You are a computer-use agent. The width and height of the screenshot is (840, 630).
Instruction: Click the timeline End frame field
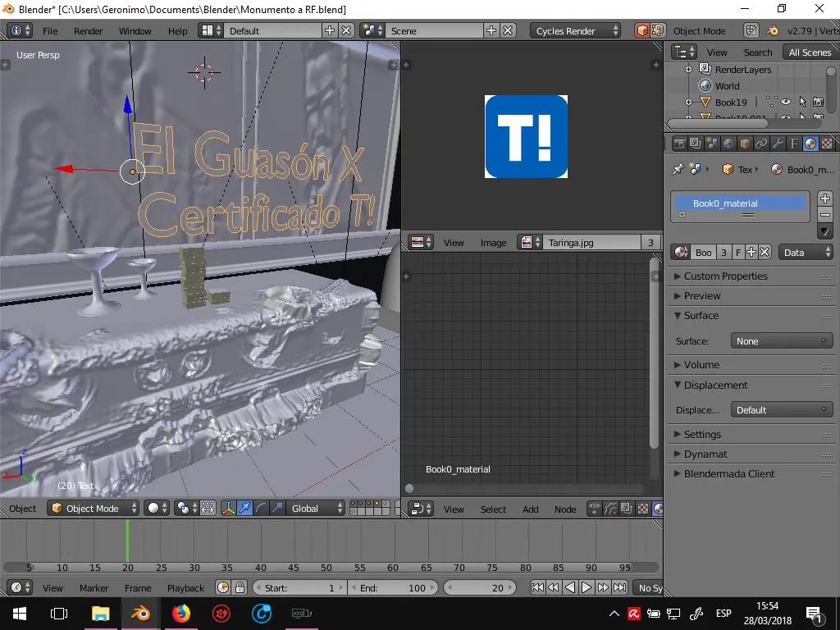click(393, 587)
